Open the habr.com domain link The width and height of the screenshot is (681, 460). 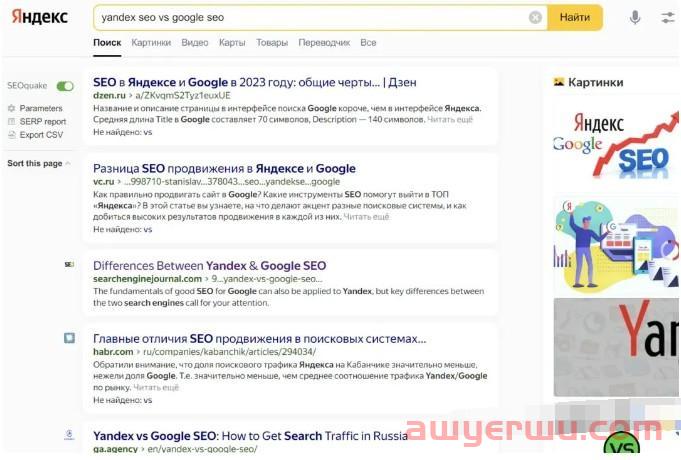click(113, 351)
